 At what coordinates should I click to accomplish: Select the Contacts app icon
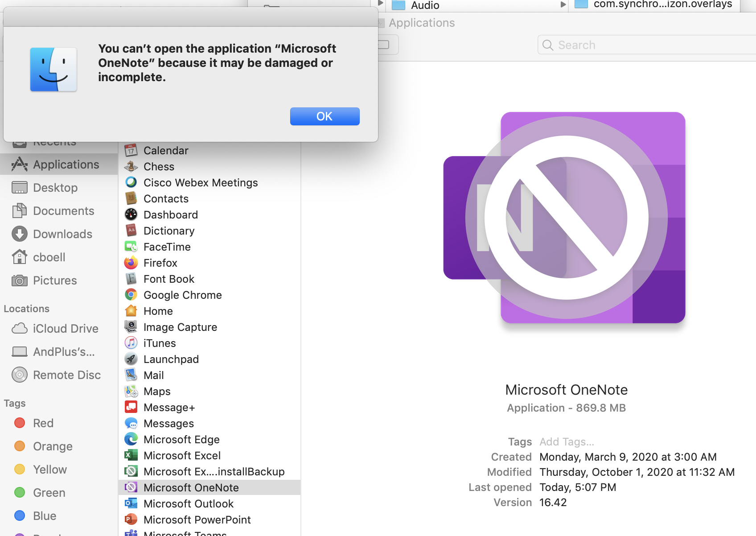click(131, 198)
